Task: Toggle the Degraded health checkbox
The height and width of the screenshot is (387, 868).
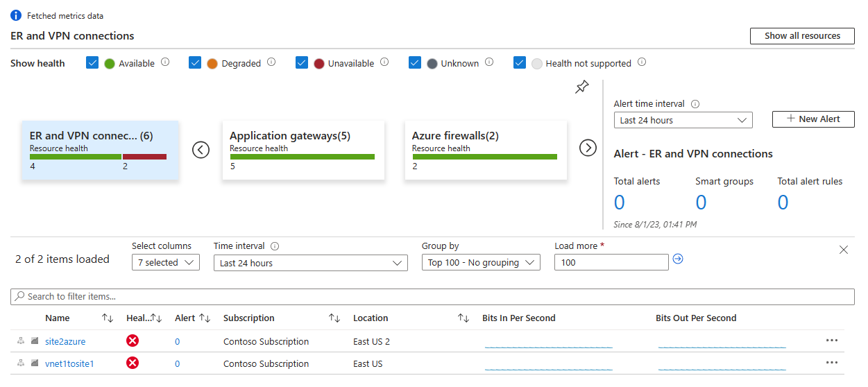Action: pyautogui.click(x=195, y=63)
